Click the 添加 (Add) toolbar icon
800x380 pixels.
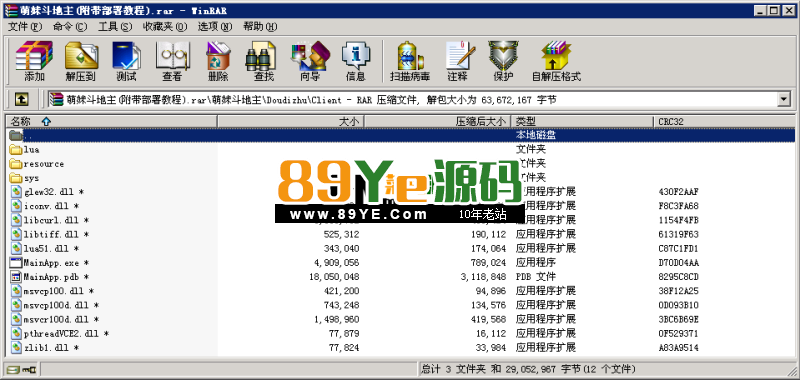pos(34,61)
